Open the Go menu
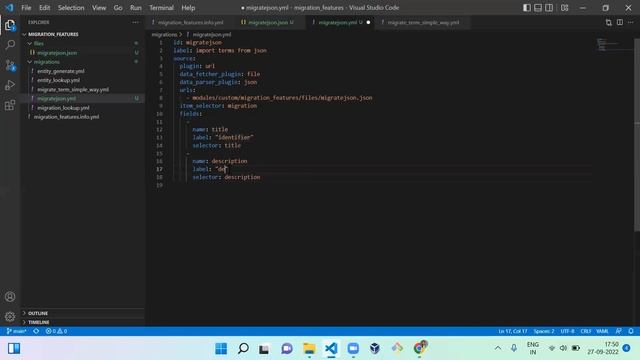 coord(118,8)
